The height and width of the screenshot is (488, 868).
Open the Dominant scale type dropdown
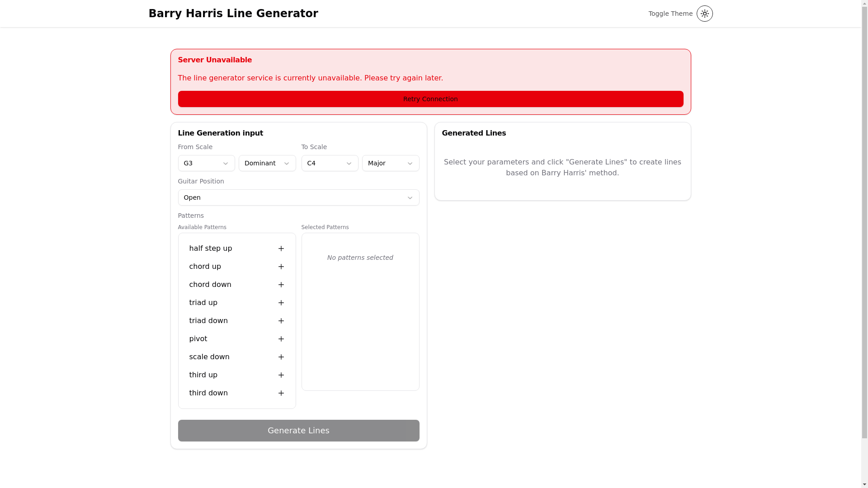(267, 163)
